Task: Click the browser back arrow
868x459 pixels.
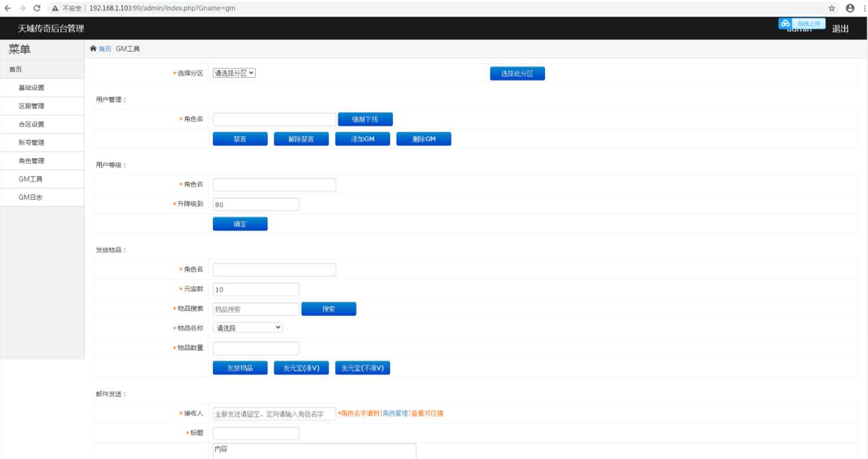Action: pos(8,8)
